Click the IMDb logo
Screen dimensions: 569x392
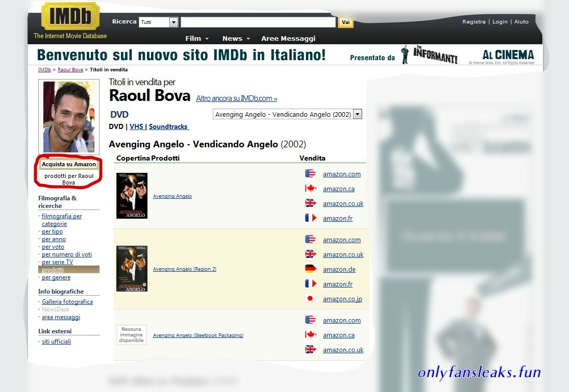(x=70, y=16)
